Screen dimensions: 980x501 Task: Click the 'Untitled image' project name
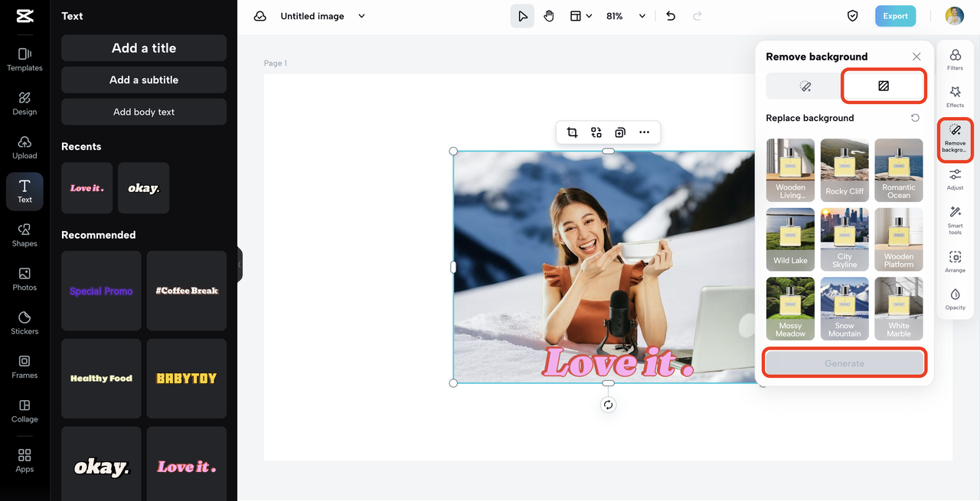point(312,16)
